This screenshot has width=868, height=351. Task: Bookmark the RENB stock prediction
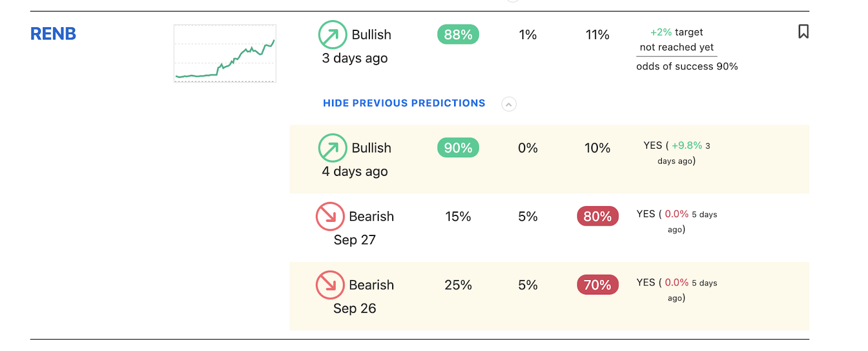click(803, 31)
